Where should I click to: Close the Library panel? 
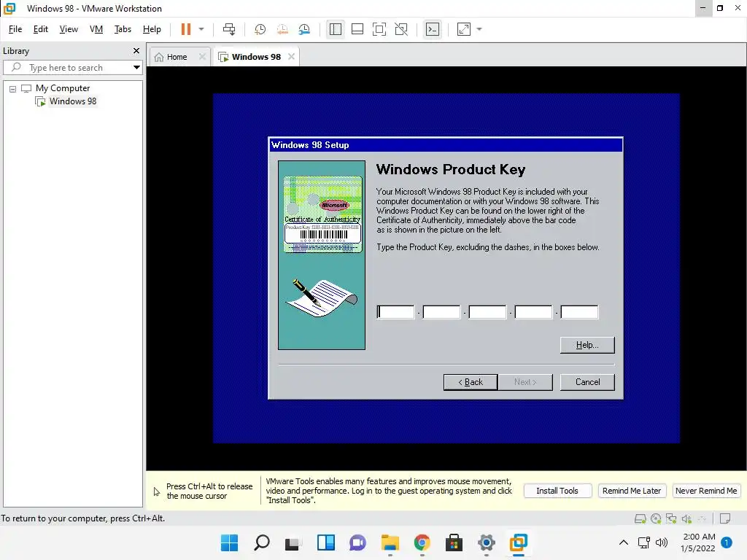tap(136, 50)
